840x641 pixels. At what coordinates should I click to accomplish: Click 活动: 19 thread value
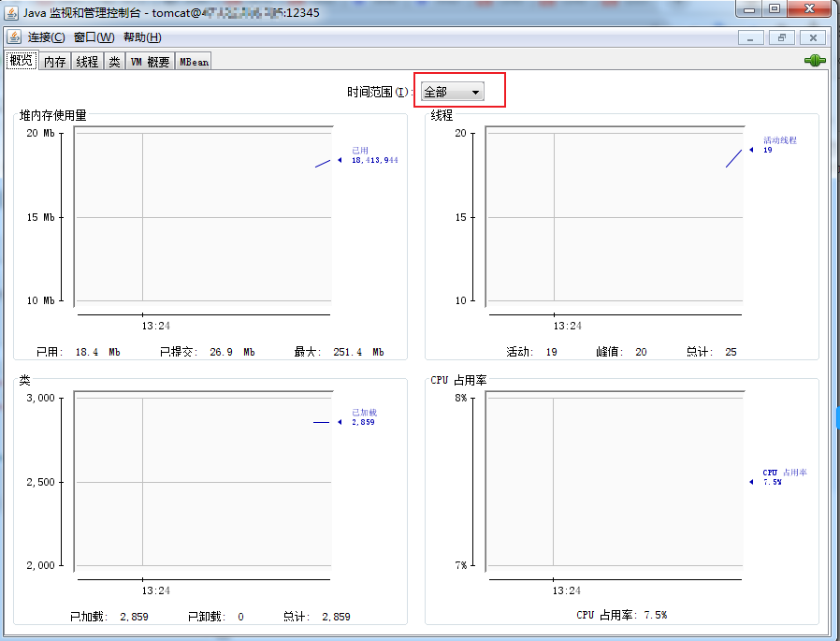[532, 352]
